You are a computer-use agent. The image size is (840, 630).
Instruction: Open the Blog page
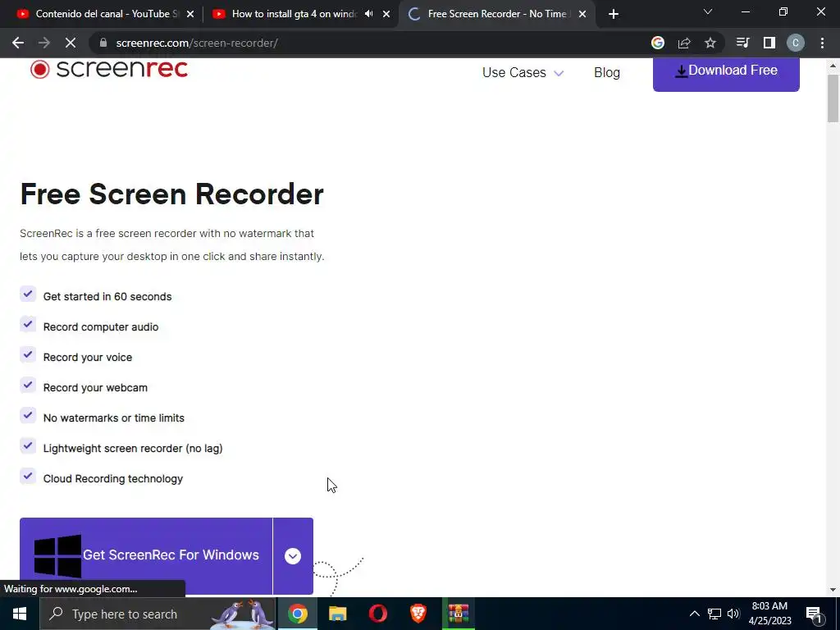coord(606,72)
